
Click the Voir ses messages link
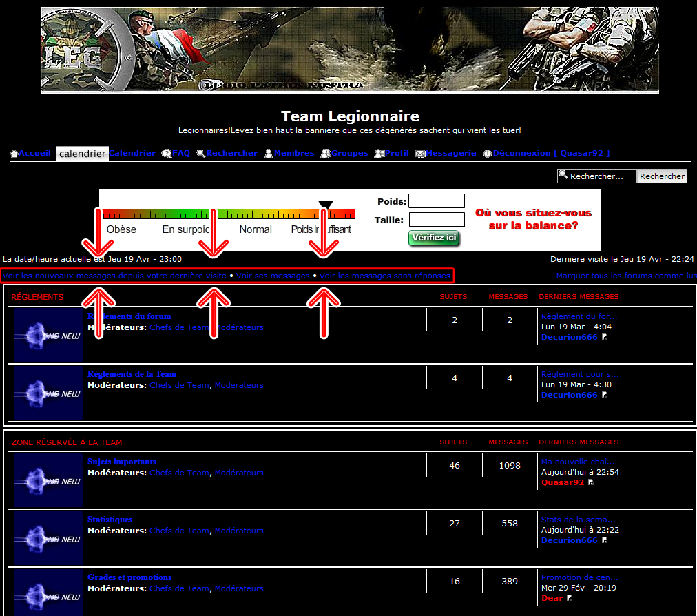[x=273, y=276]
